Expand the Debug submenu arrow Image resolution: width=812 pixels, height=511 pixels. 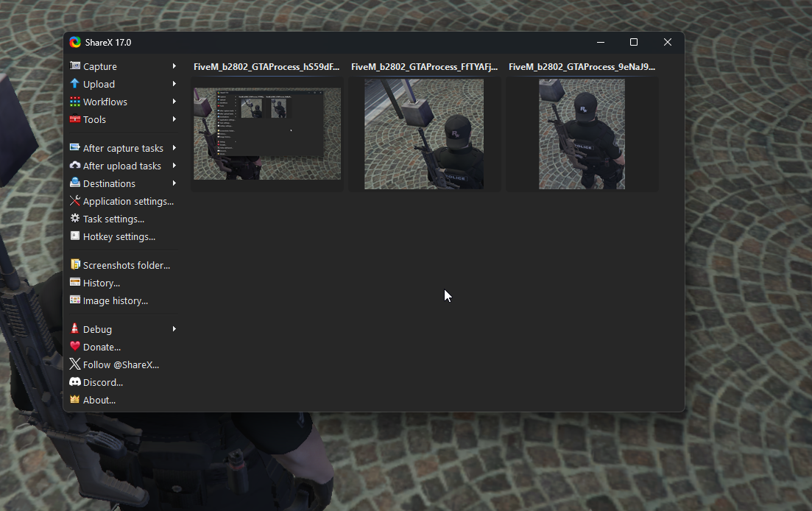pyautogui.click(x=174, y=328)
